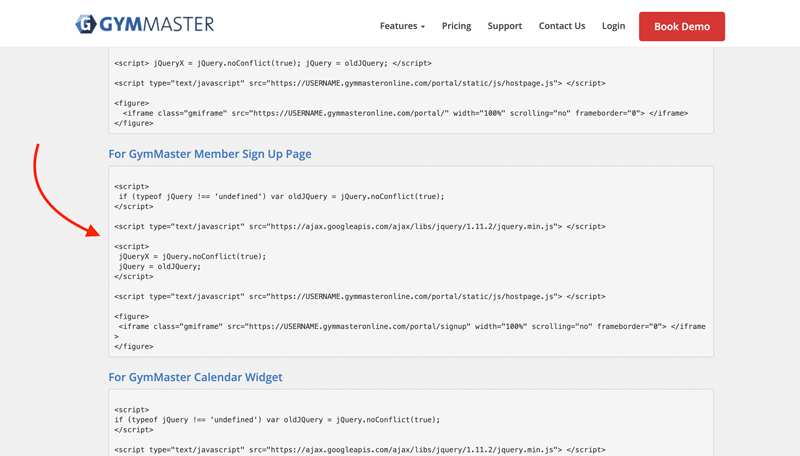Image resolution: width=800 pixels, height=456 pixels.
Task: Click the iframe line with src ending in portal/
Action: (x=405, y=113)
